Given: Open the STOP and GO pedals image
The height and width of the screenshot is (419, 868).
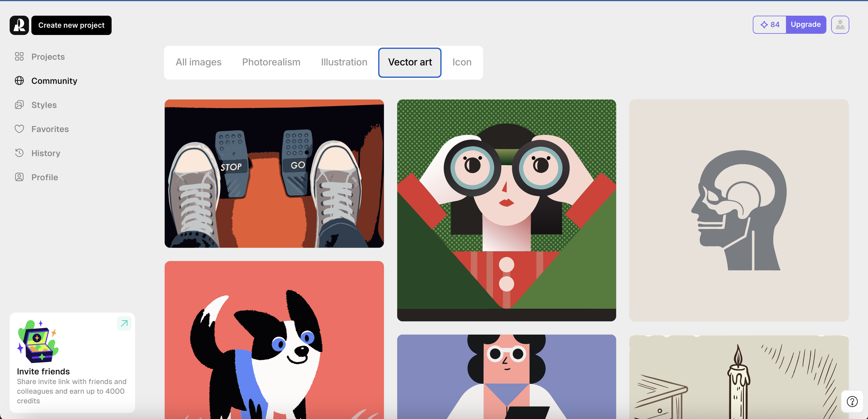Looking at the screenshot, I should click(274, 173).
